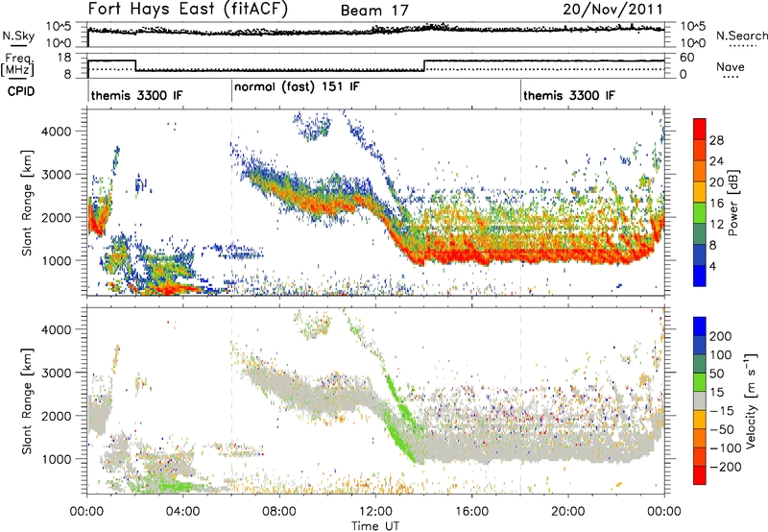768x532 pixels.
Task: Click the "N.Sky" legend label
Action: 18,36
